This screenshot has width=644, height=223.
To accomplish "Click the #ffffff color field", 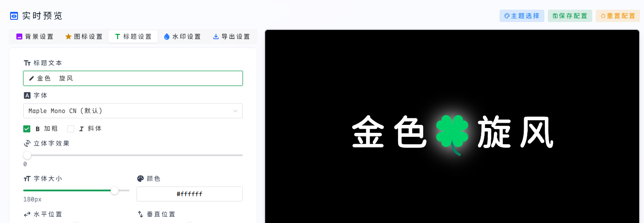I will pyautogui.click(x=190, y=194).
